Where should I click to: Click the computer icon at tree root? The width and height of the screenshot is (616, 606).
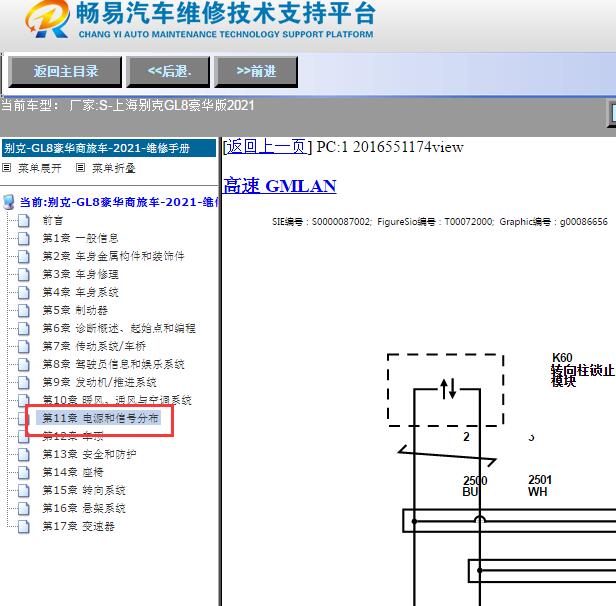(9, 202)
